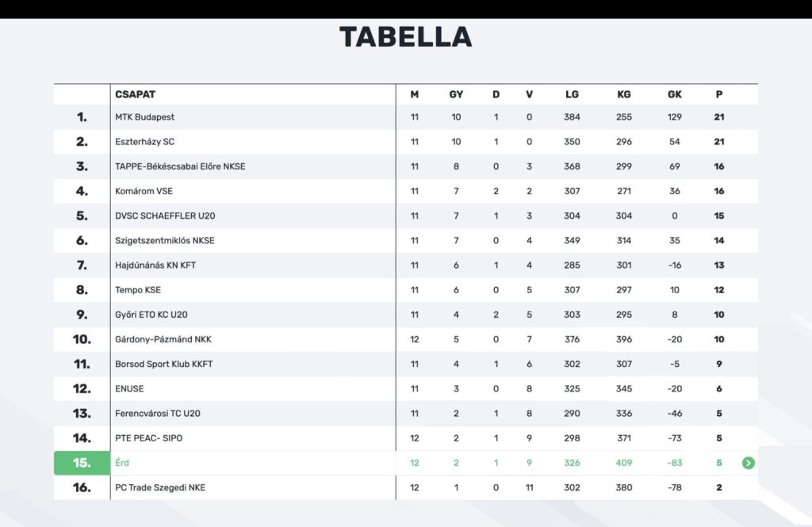Click the P points column header
The image size is (812, 527).
tap(719, 94)
